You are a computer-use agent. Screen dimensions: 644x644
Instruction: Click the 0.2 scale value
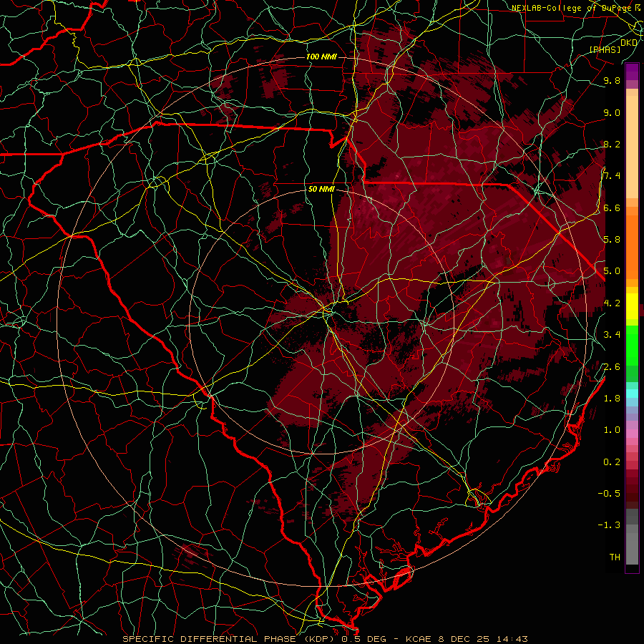click(612, 462)
